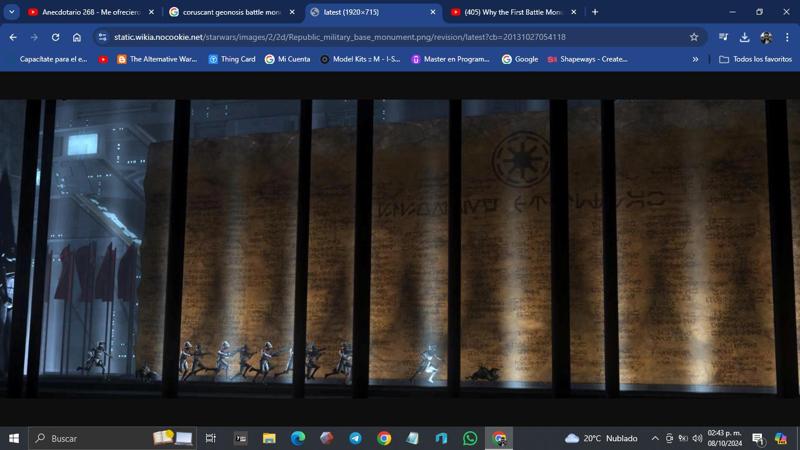Show hidden system tray icons

tap(655, 438)
